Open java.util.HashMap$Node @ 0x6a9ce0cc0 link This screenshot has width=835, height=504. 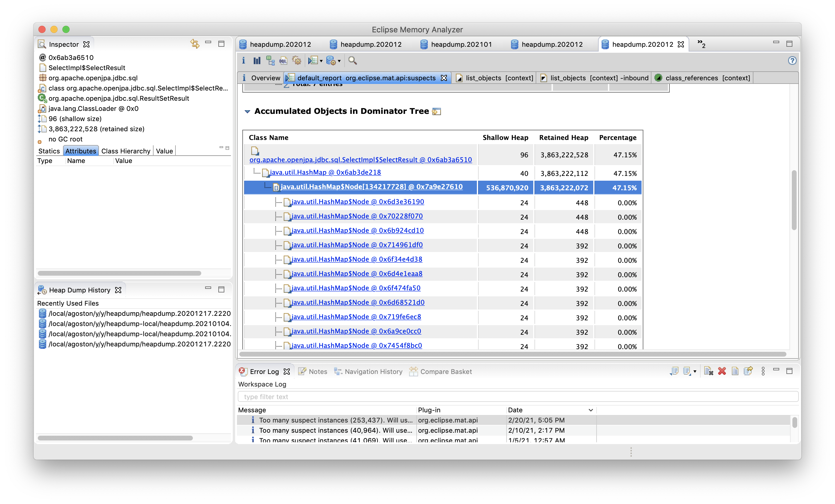tap(356, 331)
